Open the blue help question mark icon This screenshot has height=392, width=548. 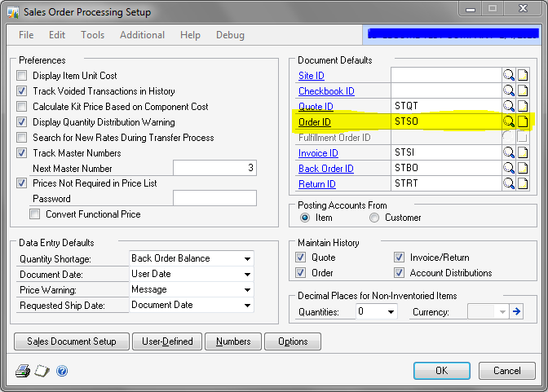pyautogui.click(x=62, y=371)
